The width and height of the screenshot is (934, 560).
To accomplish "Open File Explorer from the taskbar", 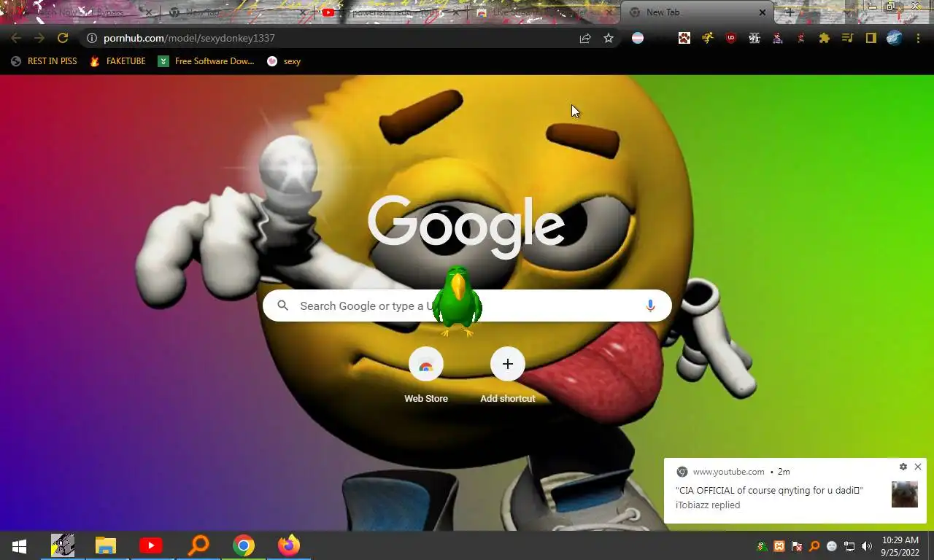I will click(x=106, y=545).
